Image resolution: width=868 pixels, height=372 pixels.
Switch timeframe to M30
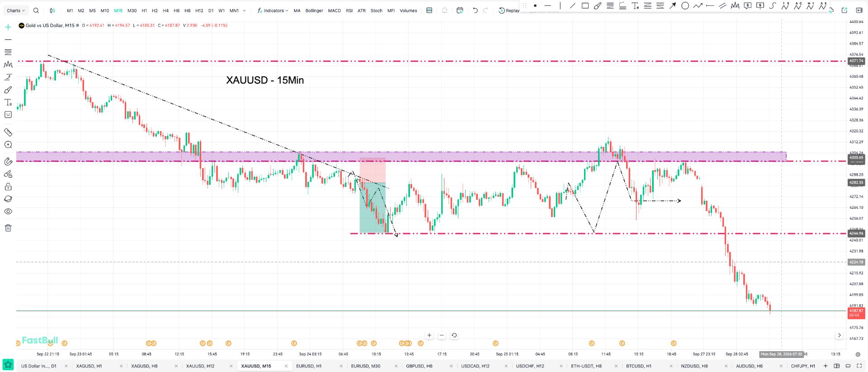pyautogui.click(x=132, y=10)
